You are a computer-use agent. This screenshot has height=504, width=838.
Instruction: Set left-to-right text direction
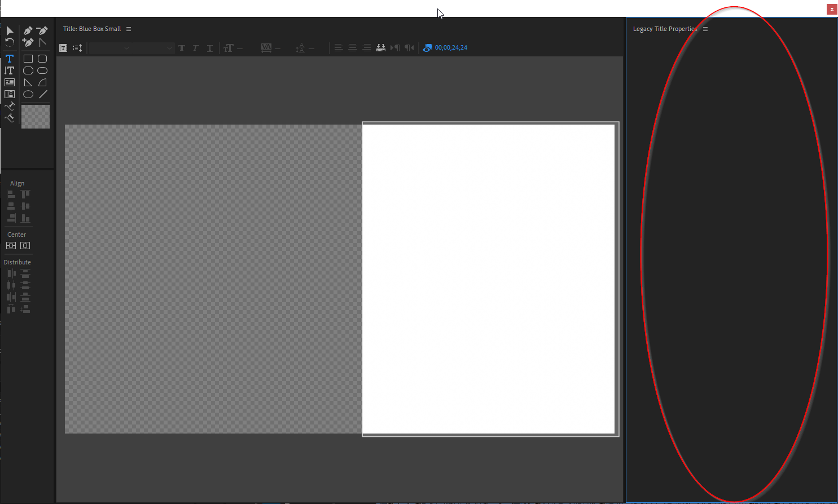pos(395,48)
